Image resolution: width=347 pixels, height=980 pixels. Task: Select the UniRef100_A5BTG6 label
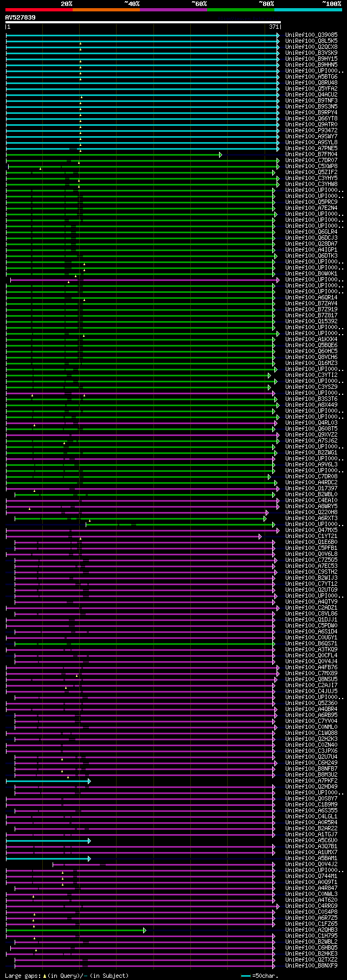pos(311,76)
